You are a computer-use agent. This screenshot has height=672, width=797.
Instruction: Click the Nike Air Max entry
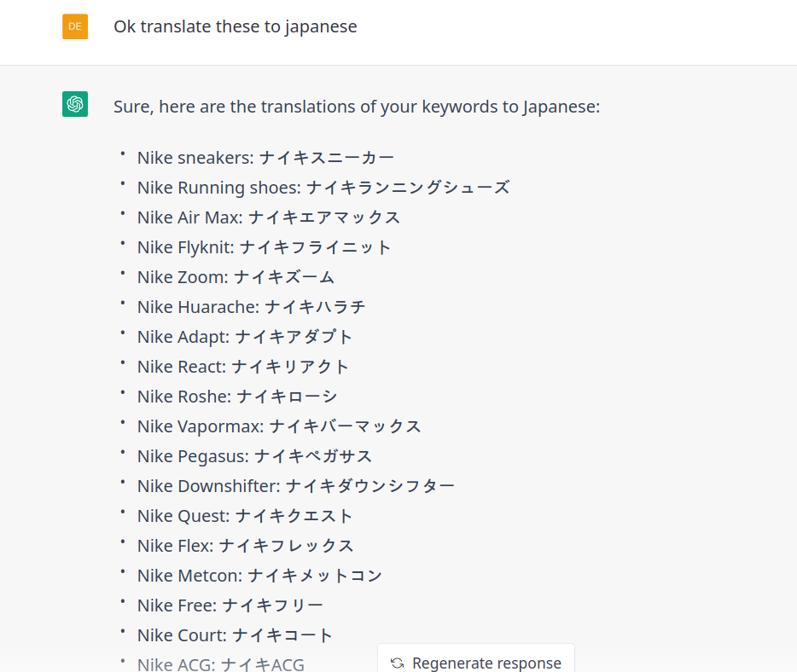(x=269, y=217)
